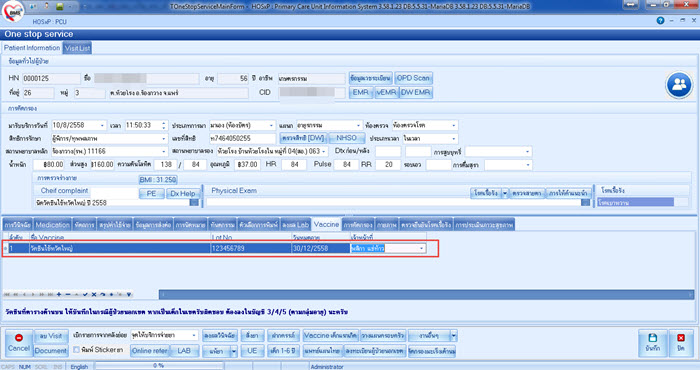Click the LAB button
700x370 pixels.
pyautogui.click(x=184, y=351)
